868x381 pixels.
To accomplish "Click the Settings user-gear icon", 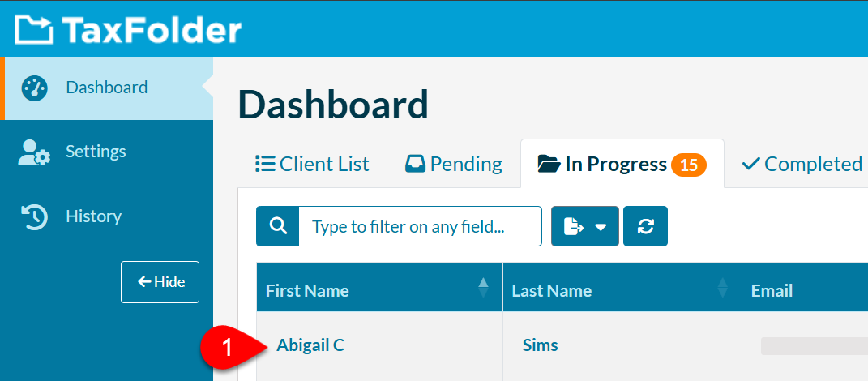I will click(x=34, y=152).
